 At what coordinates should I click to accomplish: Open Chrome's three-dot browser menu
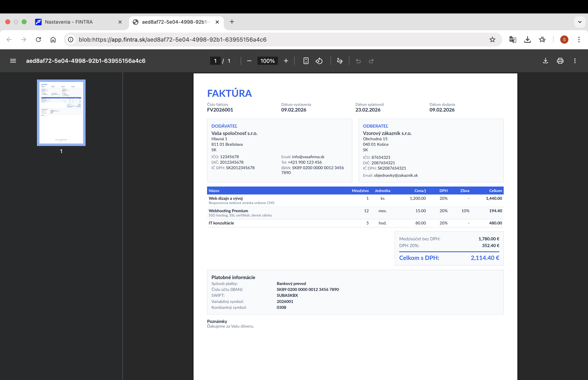click(x=579, y=40)
